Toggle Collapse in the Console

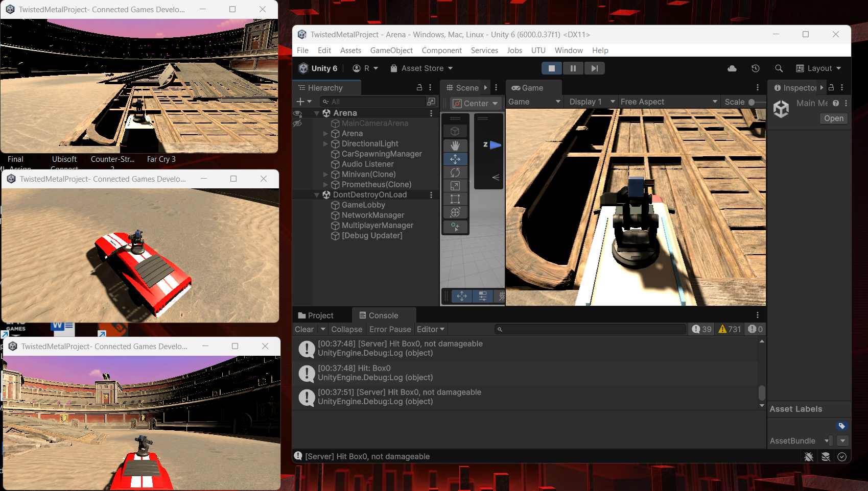tap(347, 330)
